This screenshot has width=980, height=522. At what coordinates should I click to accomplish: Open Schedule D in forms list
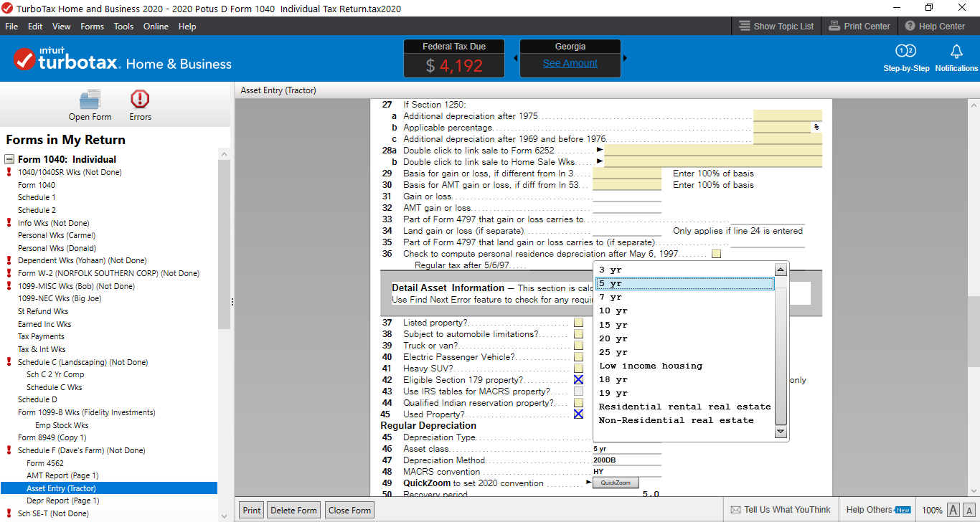point(38,399)
